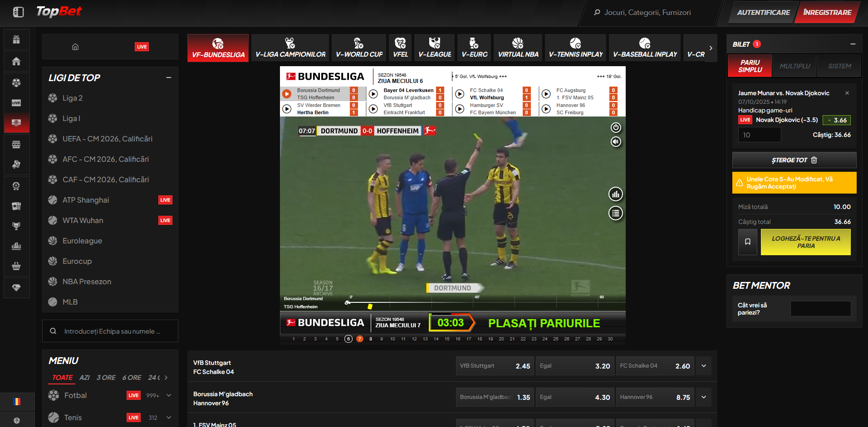This screenshot has width=868, height=427.
Task: Remove Munar vs Djokovic bet with X
Action: [x=847, y=93]
